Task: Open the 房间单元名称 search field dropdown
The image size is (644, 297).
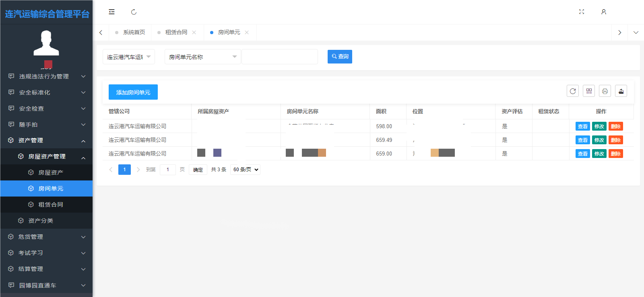Action: (202, 57)
